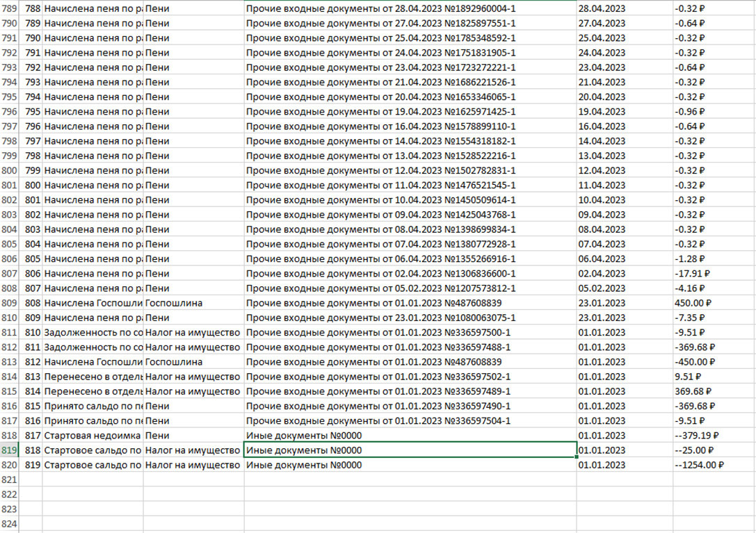Click row header 821
Image resolution: width=756 pixels, height=533 pixels.
(x=8, y=480)
